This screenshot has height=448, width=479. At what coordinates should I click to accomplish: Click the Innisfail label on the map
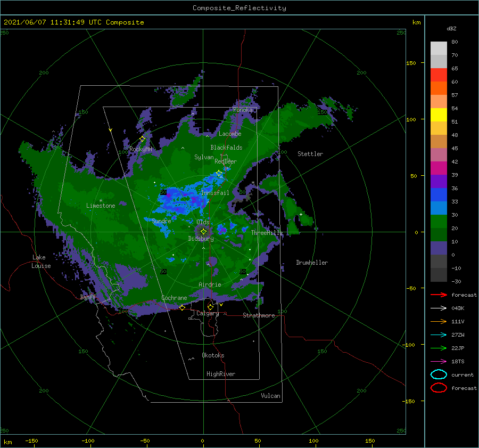click(215, 193)
